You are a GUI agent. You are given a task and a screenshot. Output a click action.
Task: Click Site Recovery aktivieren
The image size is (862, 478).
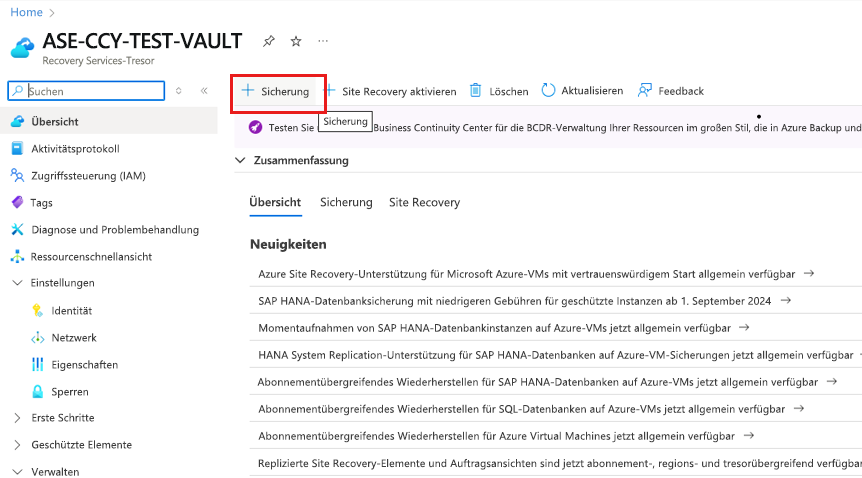pyautogui.click(x=391, y=91)
